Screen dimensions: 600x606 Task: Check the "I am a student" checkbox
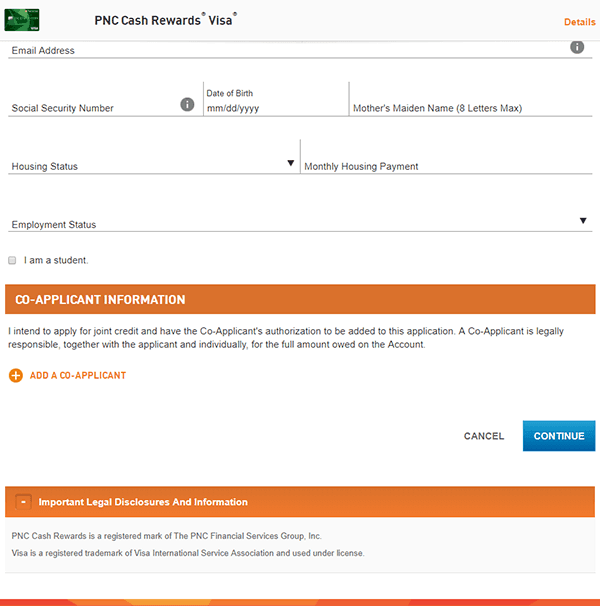tap(12, 260)
